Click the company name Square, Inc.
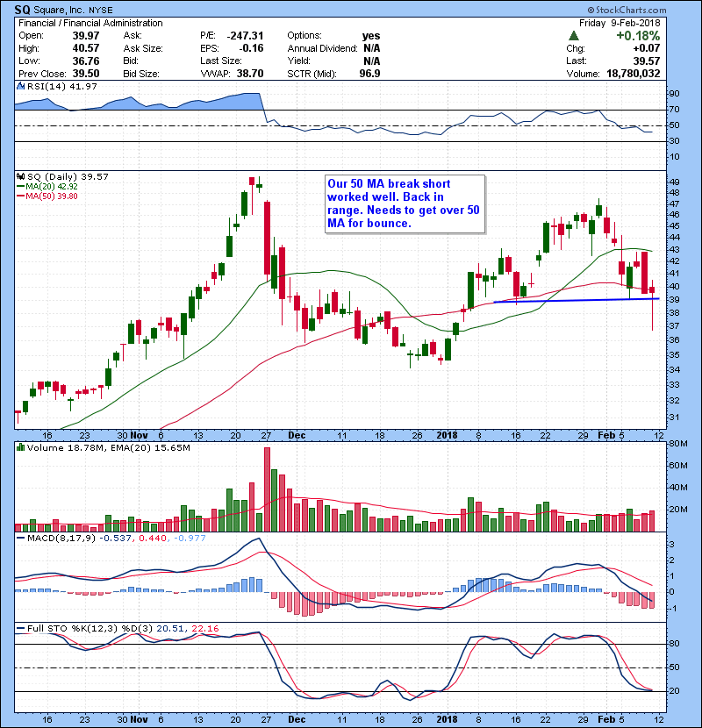702x728 pixels. 60,11
